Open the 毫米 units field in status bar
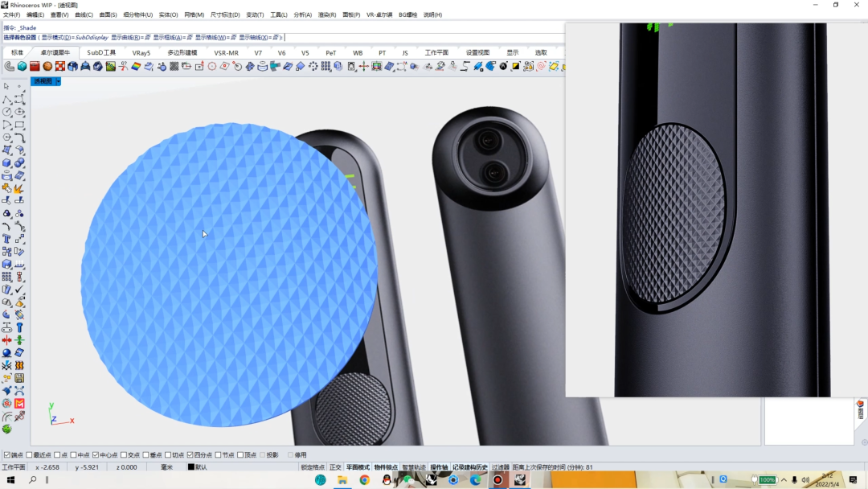 [x=166, y=467]
